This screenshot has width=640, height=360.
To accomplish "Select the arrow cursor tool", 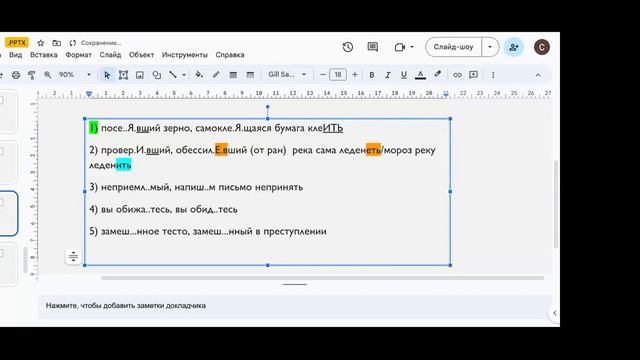I will pyautogui.click(x=107, y=75).
